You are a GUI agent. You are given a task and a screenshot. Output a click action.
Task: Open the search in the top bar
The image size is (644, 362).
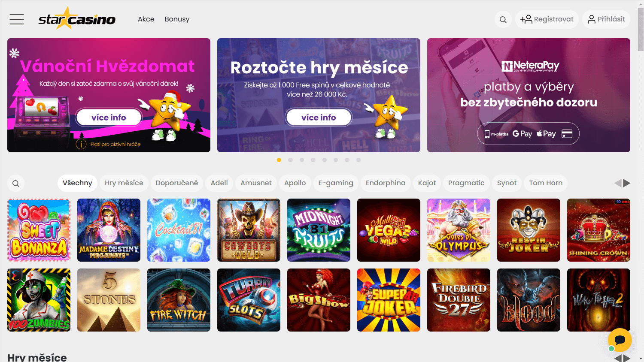[503, 19]
